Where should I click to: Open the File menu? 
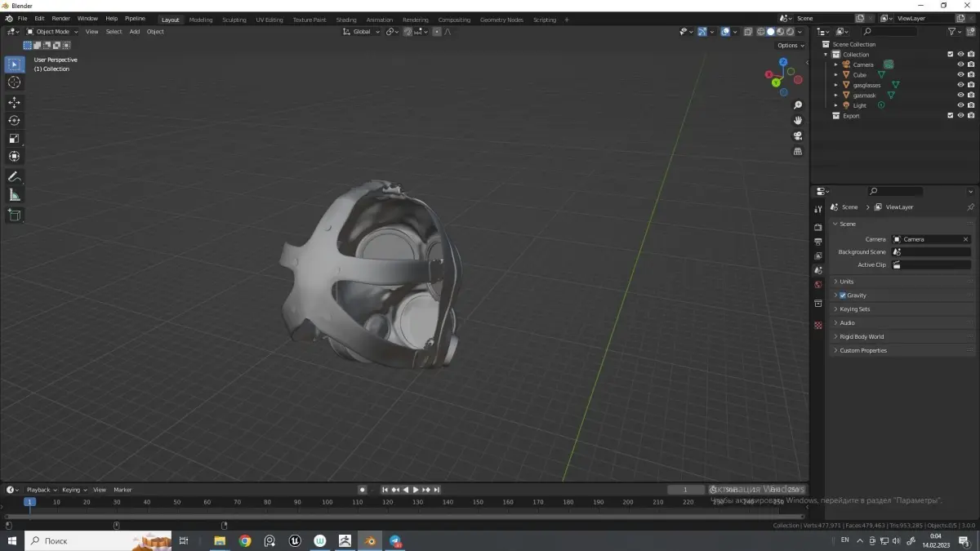[x=22, y=19]
